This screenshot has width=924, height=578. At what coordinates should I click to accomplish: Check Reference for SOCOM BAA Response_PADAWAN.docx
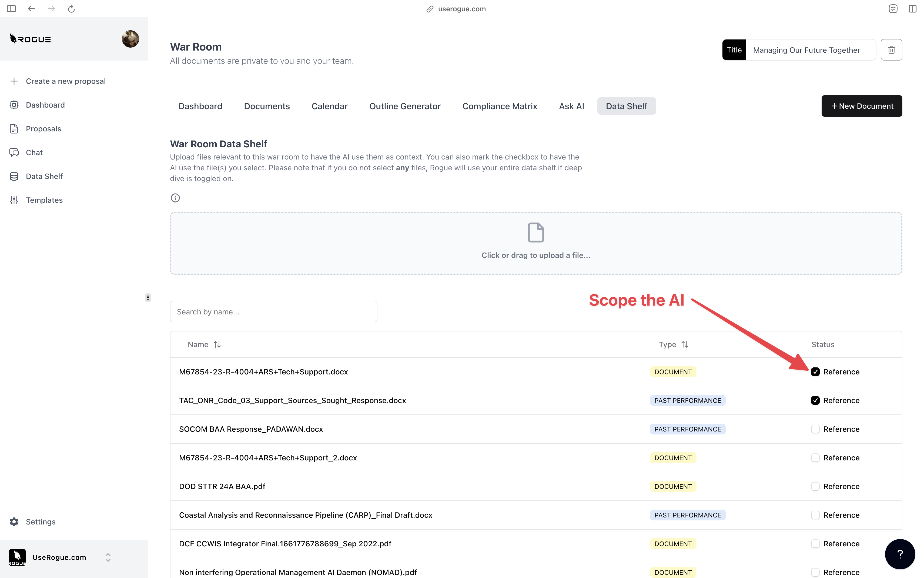tap(815, 429)
